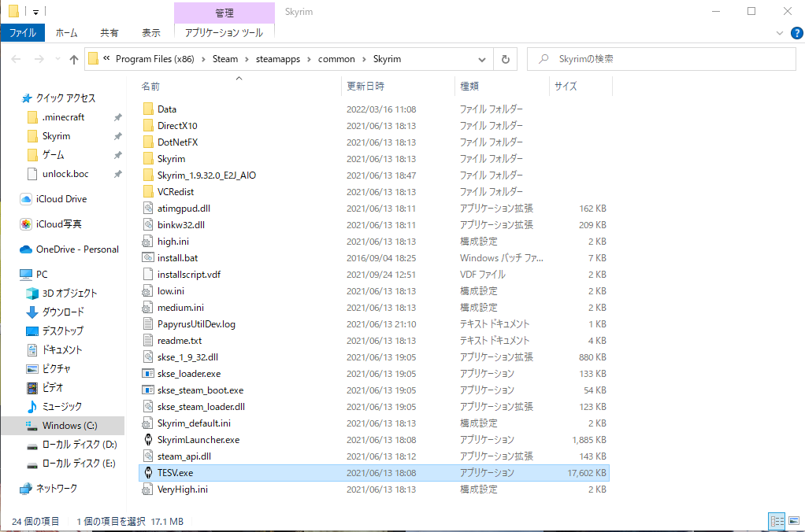Select the binkw32.dll file name
Viewport: 805px width, 532px height.
180,225
